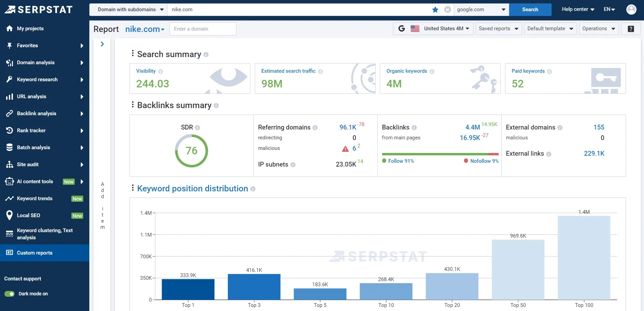Click Contact support link
Screen dimensions: 644x311
[23, 279]
